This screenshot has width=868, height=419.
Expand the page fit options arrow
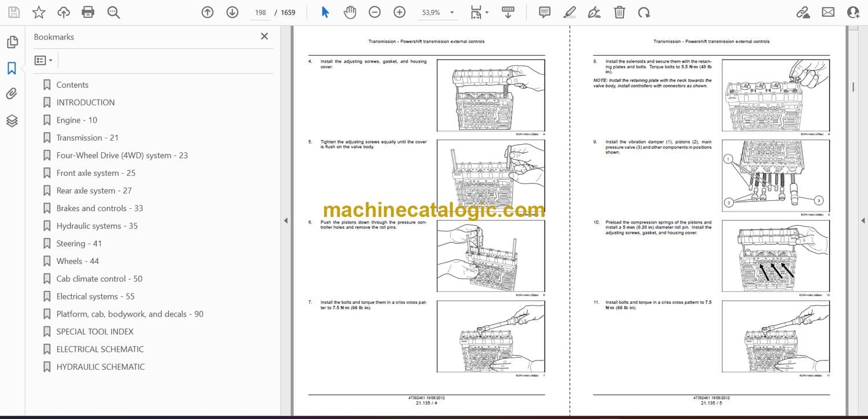point(487,12)
